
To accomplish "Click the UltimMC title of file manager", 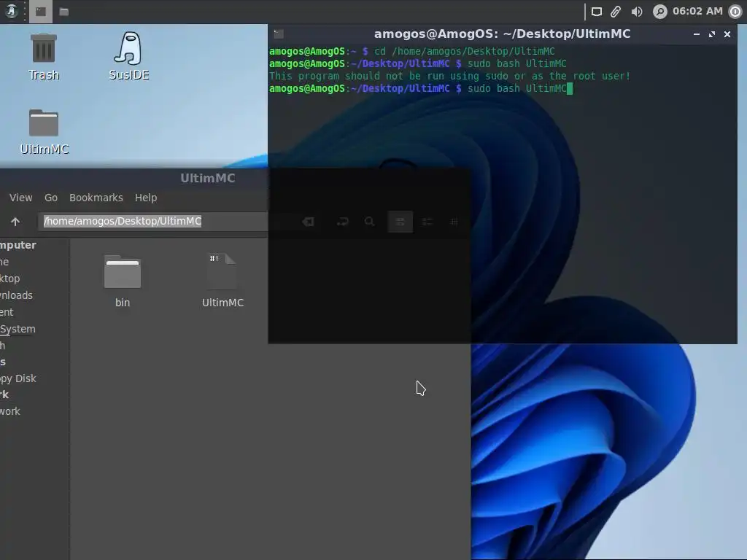I will [208, 178].
